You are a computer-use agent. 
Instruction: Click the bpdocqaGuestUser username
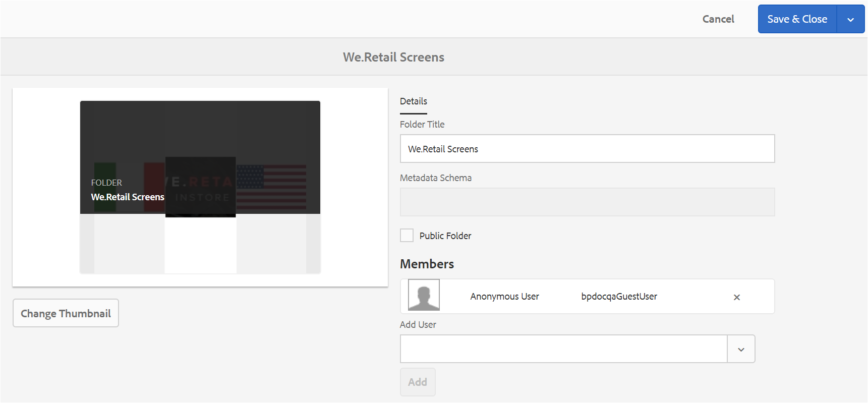click(x=619, y=297)
